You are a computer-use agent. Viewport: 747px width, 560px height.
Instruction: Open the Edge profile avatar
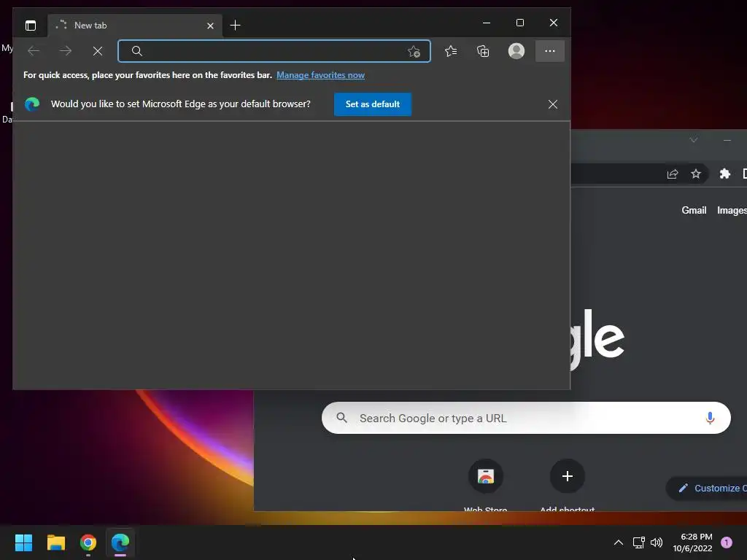pos(516,51)
